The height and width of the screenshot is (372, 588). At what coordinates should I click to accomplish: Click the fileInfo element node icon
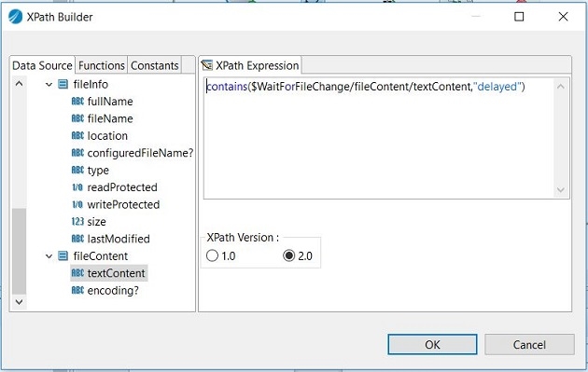pyautogui.click(x=63, y=84)
